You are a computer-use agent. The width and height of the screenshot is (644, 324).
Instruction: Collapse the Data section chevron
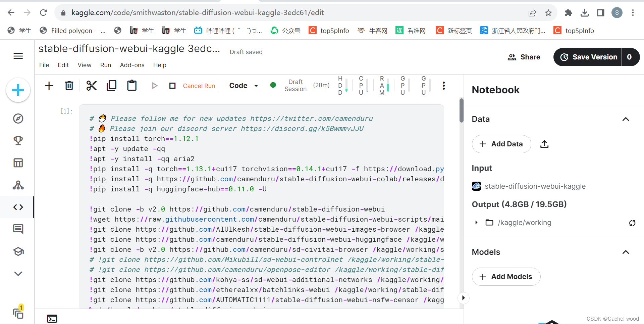click(626, 119)
